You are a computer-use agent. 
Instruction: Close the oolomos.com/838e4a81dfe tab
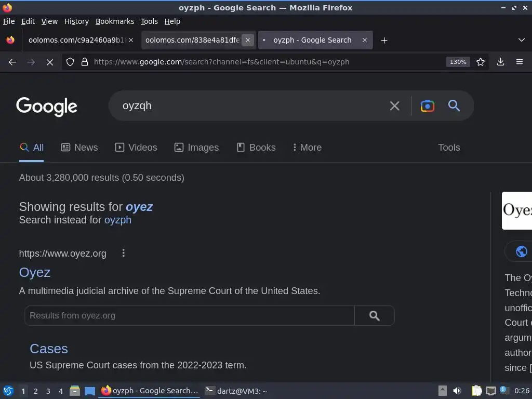[x=248, y=40]
